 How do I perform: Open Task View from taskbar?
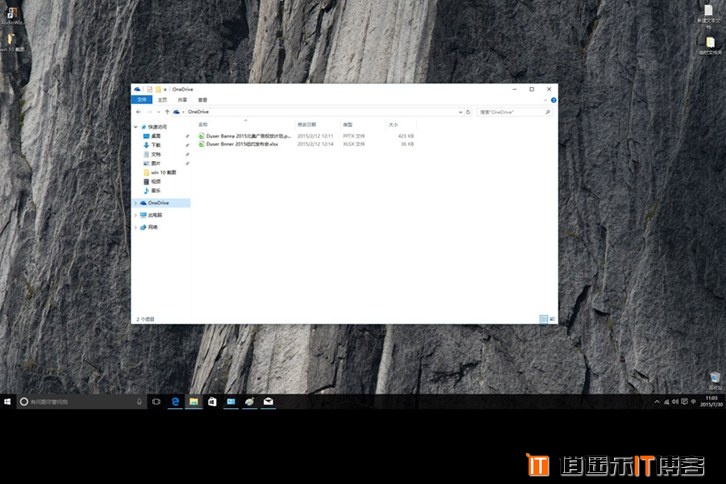pos(156,402)
